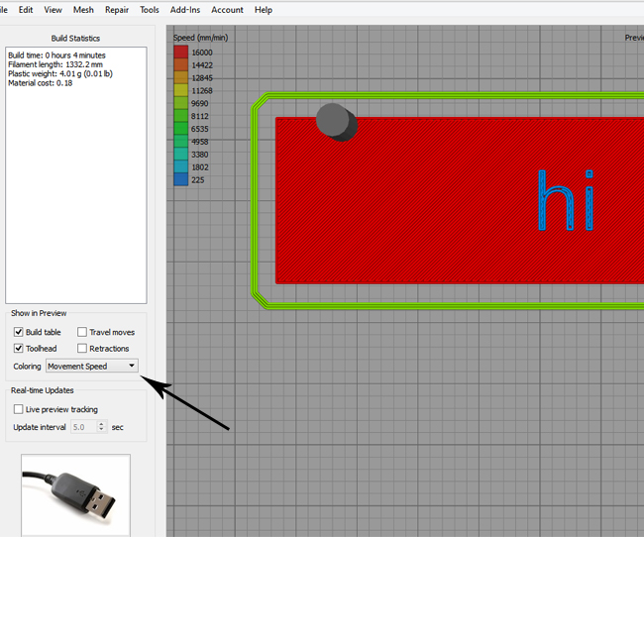Show Retractions in the preview
This screenshot has width=644, height=644.
pos(82,349)
